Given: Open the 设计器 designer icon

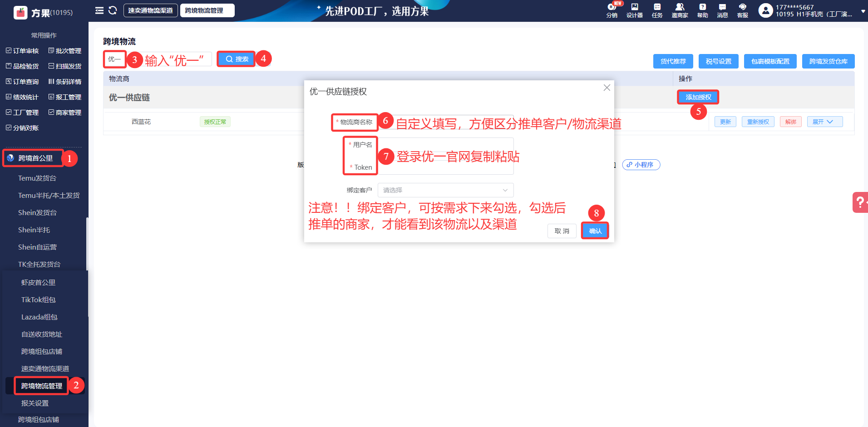Looking at the screenshot, I should [635, 10].
